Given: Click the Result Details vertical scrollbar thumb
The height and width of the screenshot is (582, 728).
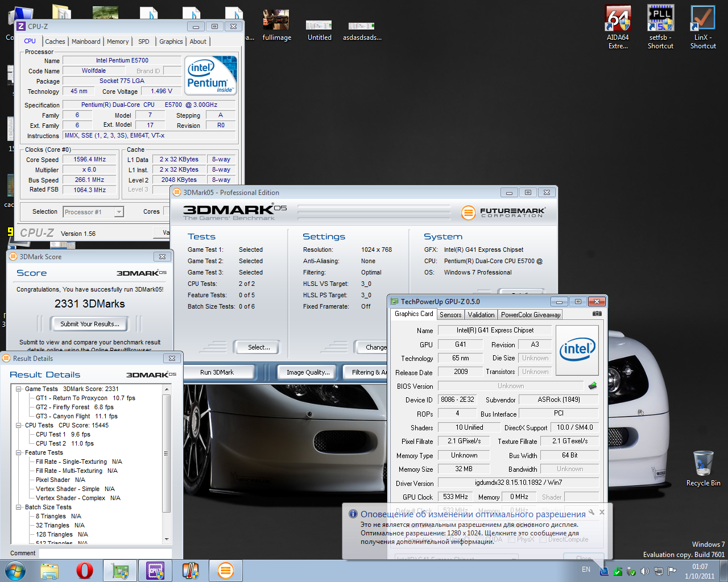Looking at the screenshot, I should click(167, 453).
